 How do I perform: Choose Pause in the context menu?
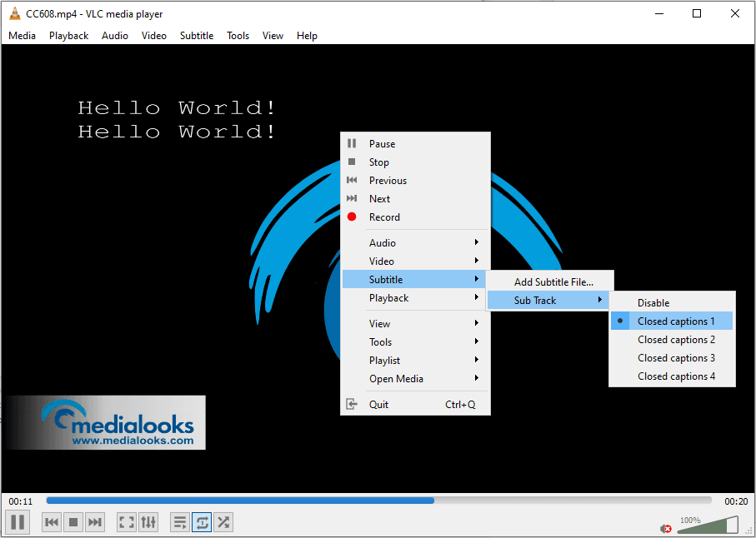click(416, 143)
